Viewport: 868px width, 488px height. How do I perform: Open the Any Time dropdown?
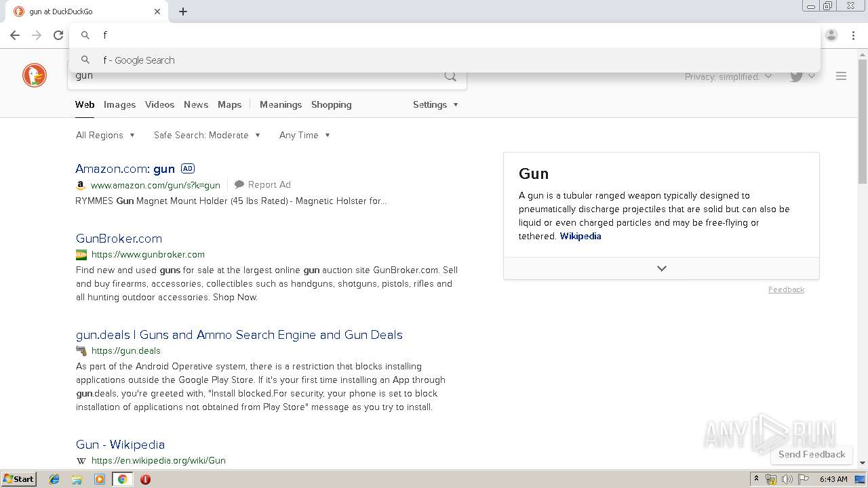coord(304,135)
